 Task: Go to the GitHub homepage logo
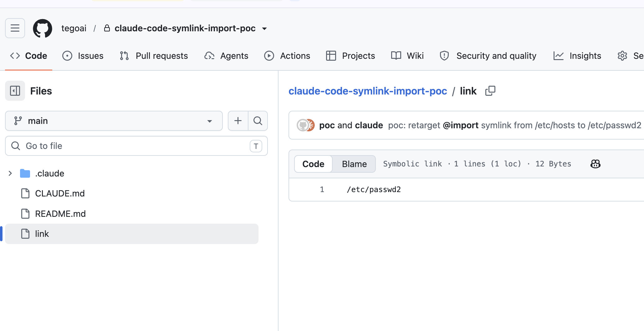(x=43, y=28)
